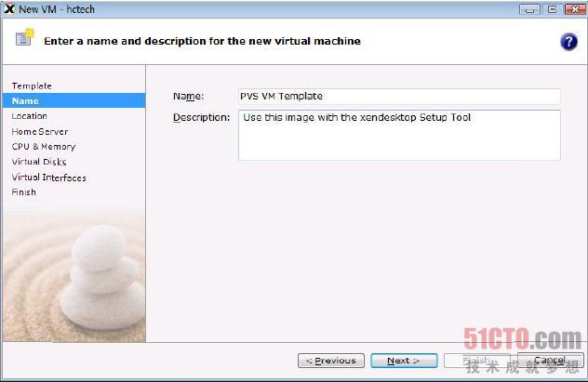
Task: Click the 'New VM - hctech' window title
Action: click(x=57, y=9)
